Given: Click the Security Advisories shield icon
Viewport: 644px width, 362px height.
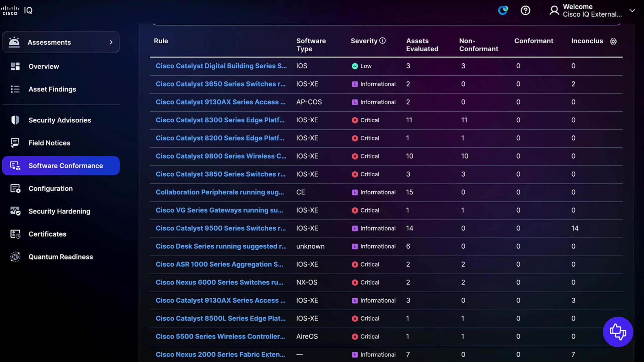Looking at the screenshot, I should coord(15,120).
